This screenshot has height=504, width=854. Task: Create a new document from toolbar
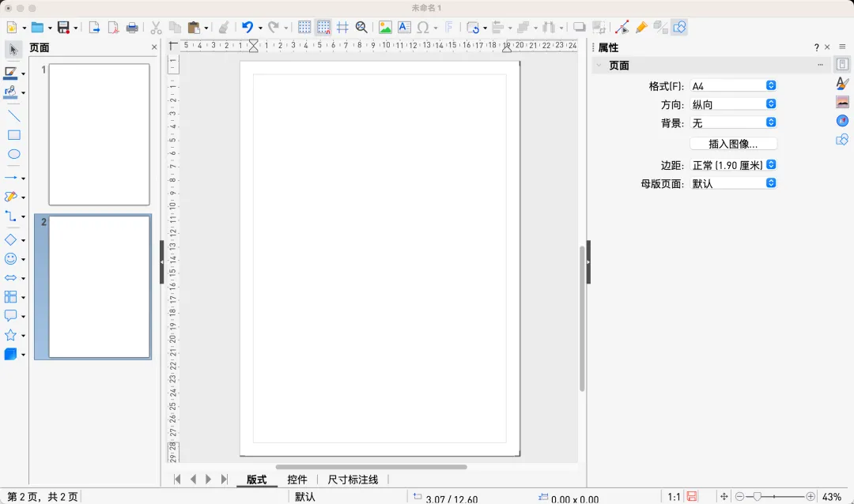[x=12, y=27]
